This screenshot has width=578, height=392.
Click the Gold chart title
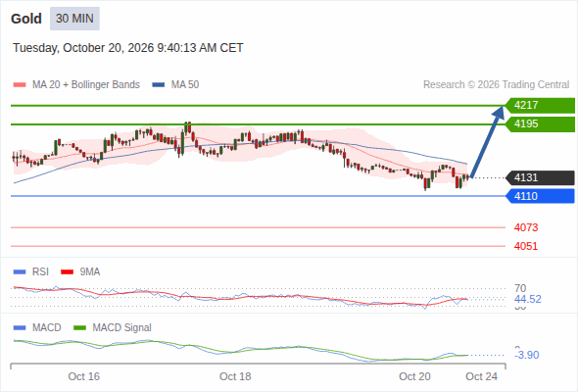coord(26,19)
